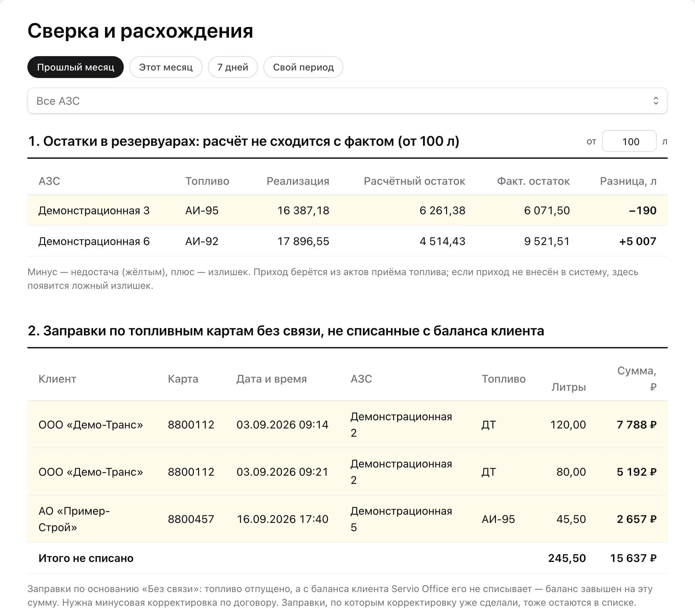
Task: Choose the «7 дней» period filter
Action: (x=233, y=67)
